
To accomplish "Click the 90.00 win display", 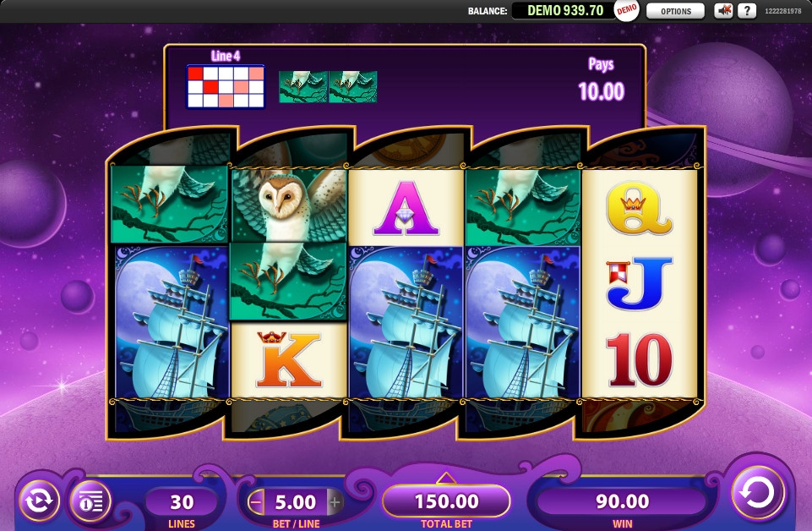I will [x=622, y=501].
